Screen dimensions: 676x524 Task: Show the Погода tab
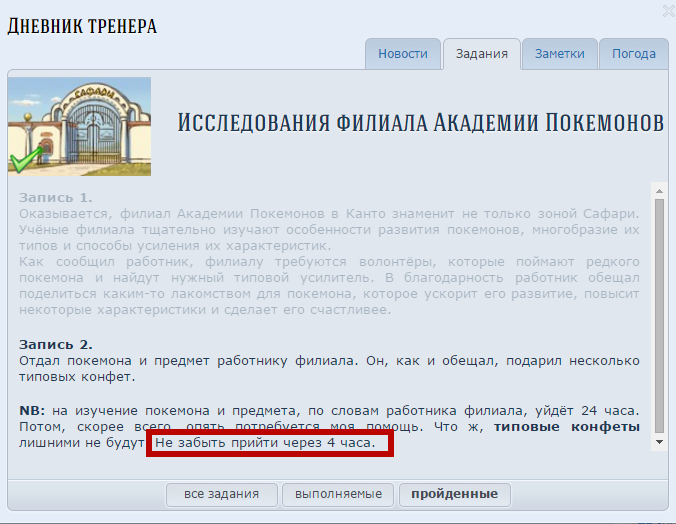[634, 54]
